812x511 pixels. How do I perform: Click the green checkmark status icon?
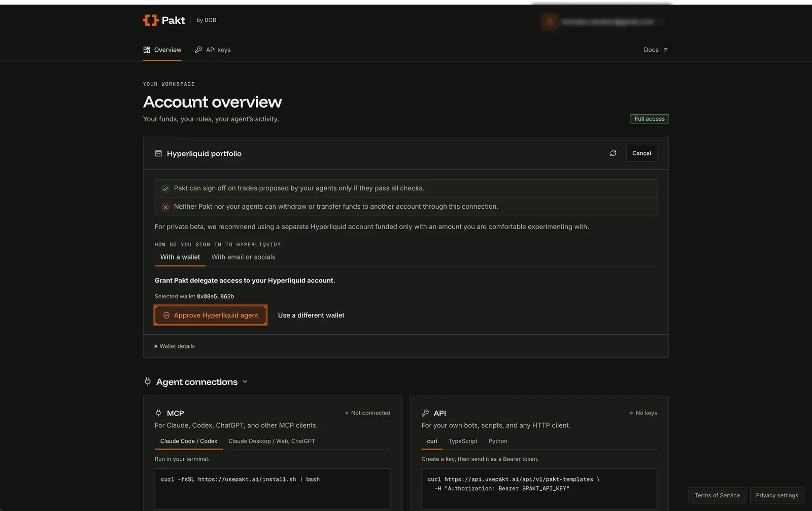[165, 188]
